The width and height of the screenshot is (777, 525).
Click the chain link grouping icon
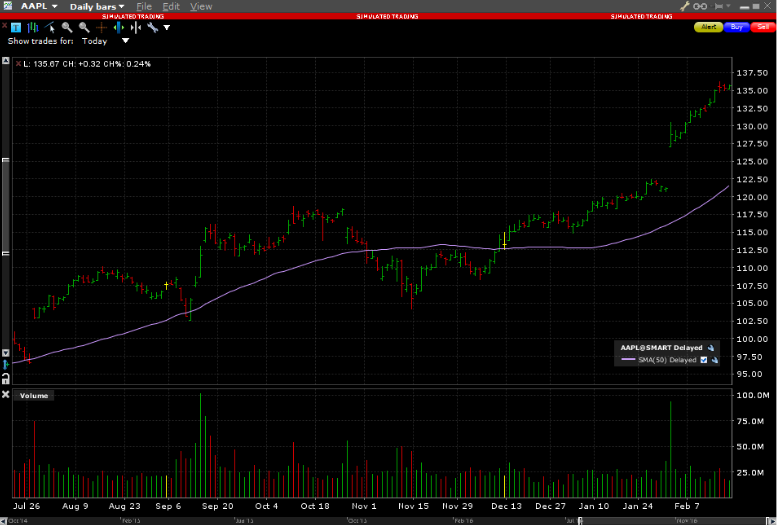pos(700,6)
